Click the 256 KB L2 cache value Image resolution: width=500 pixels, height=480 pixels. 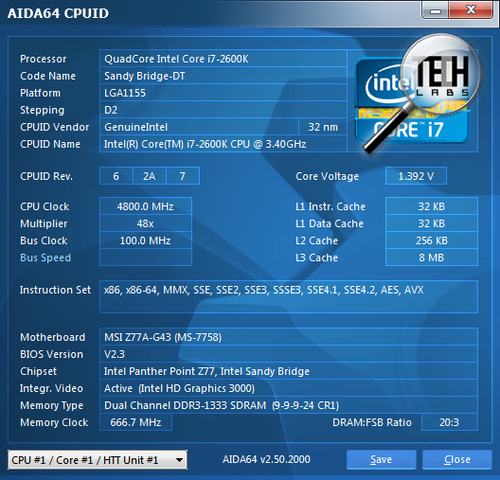[x=431, y=240]
